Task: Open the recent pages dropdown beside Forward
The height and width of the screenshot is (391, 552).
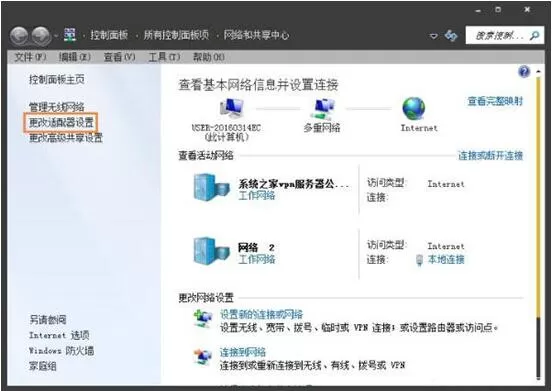Action: click(56, 36)
